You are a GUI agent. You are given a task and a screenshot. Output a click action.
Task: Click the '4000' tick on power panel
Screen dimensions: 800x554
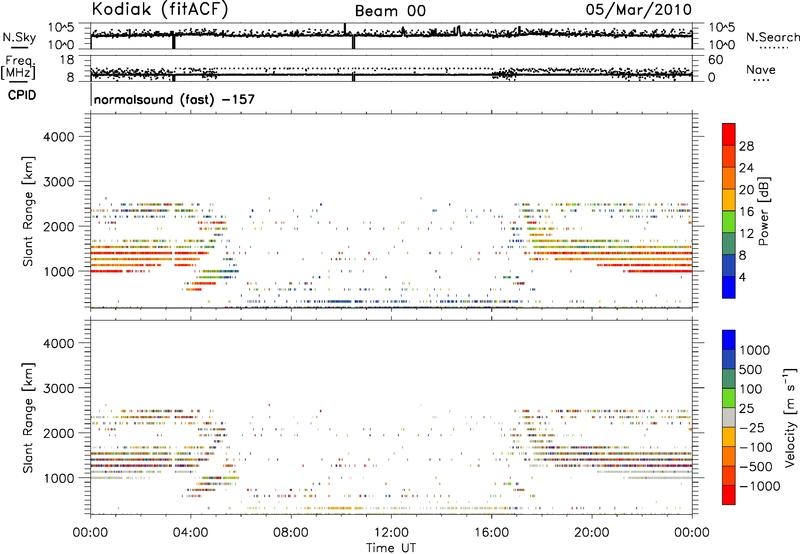[59, 137]
